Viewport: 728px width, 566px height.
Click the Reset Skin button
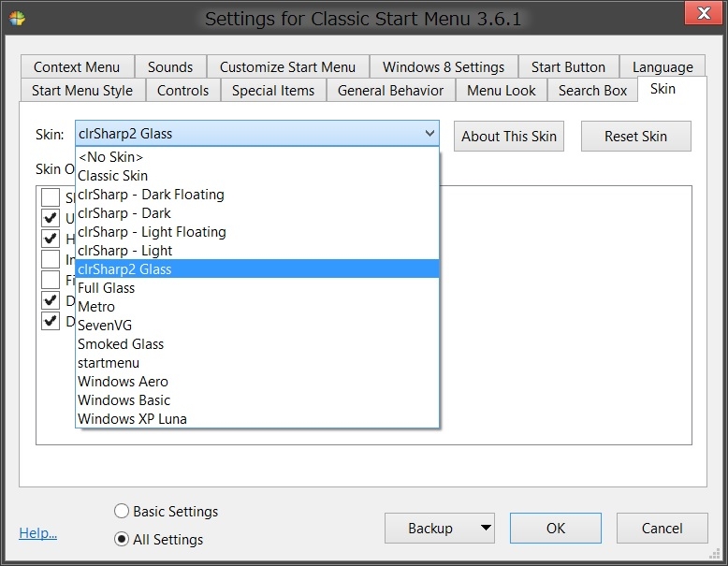click(x=635, y=136)
